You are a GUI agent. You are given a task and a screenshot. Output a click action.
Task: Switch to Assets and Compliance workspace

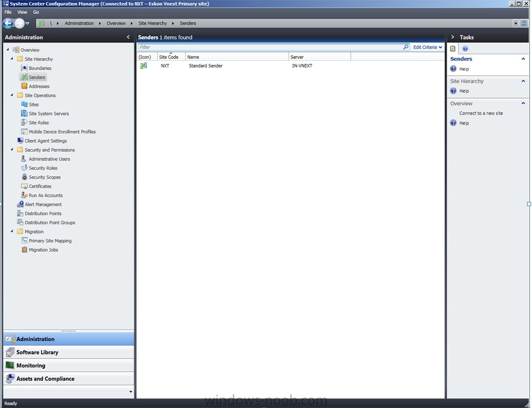click(x=69, y=378)
